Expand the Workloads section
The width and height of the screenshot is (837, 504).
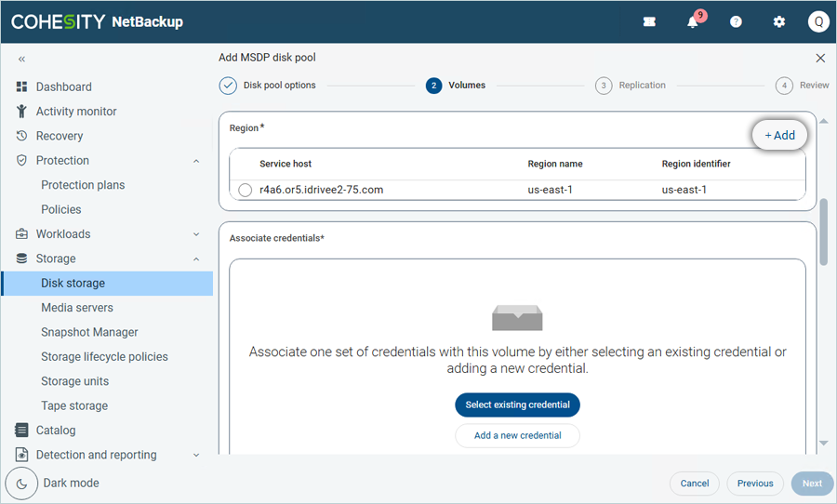[x=196, y=234]
